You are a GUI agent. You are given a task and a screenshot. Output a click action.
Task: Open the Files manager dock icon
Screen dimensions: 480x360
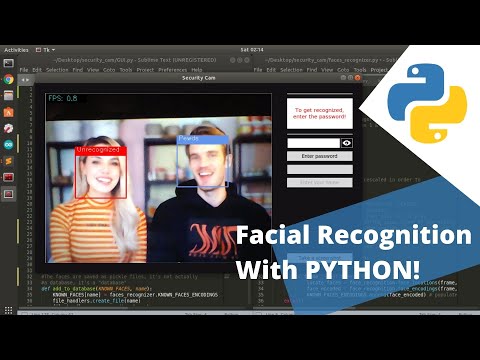pyautogui.click(x=8, y=96)
